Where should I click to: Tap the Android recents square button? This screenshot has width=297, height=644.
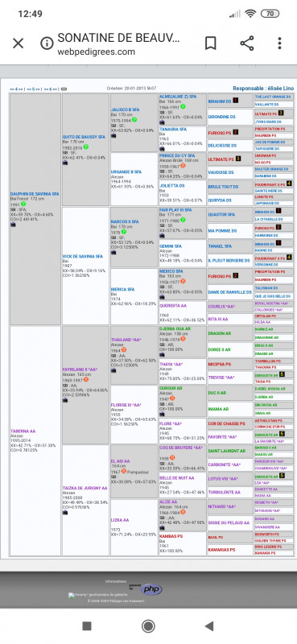(87, 626)
